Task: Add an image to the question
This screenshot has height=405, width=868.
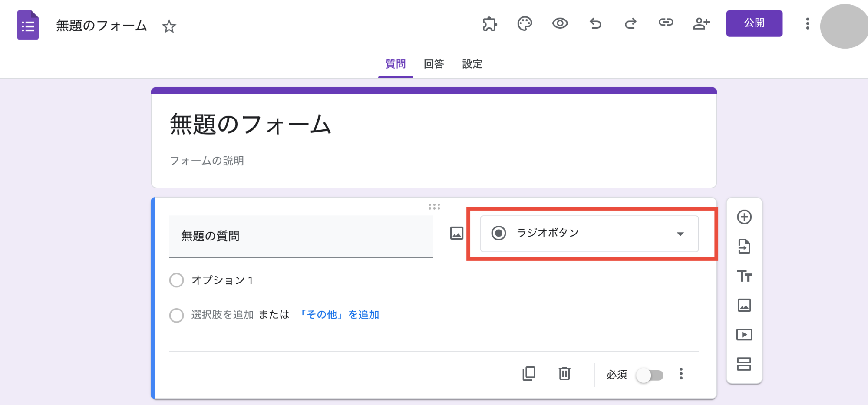Action: pyautogui.click(x=456, y=233)
